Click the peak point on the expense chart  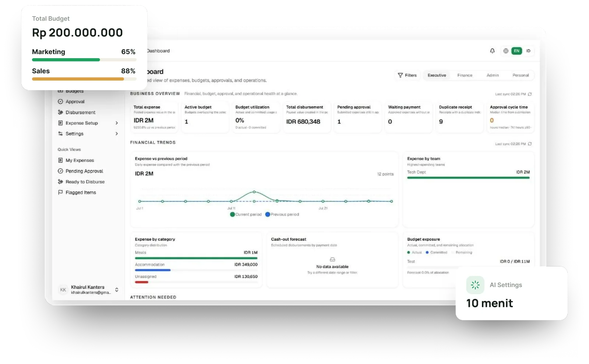pos(254,192)
